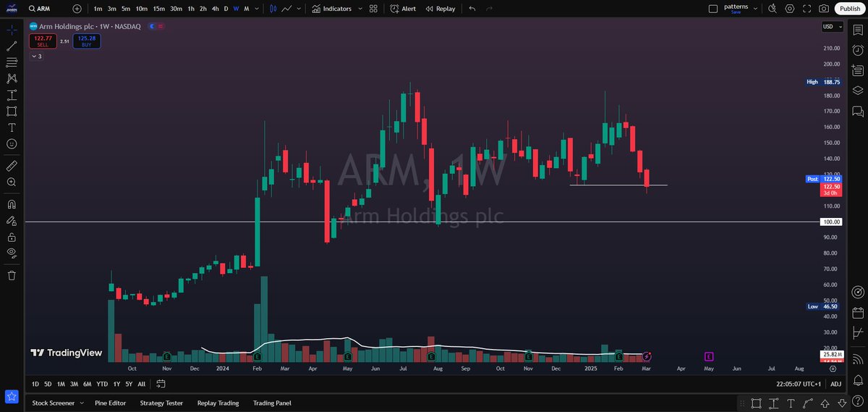The height and width of the screenshot is (412, 868).
Task: Switch to the 1m timeframe
Action: coord(98,9)
